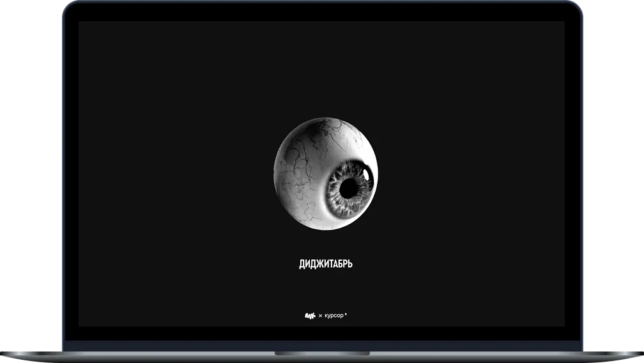Click the first letter Д of ДИДЖИТАБРЬ
This screenshot has height=363, width=644.
(302, 265)
